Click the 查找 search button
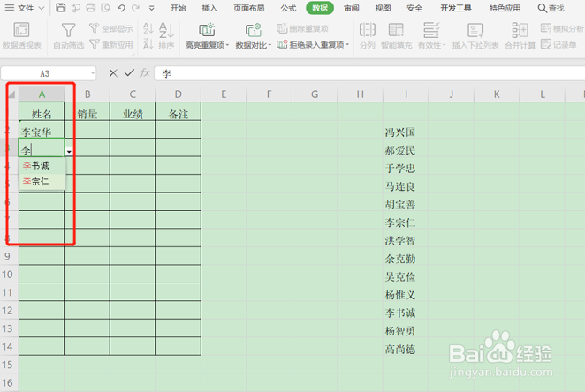The image size is (585, 392). coord(551,8)
